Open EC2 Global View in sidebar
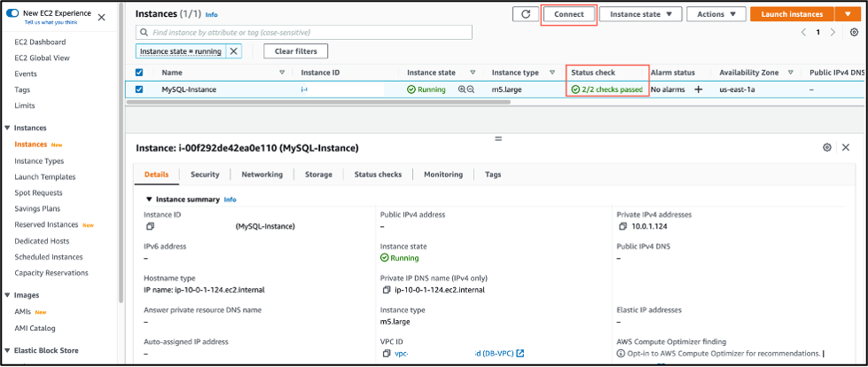The width and height of the screenshot is (868, 367). tap(42, 58)
